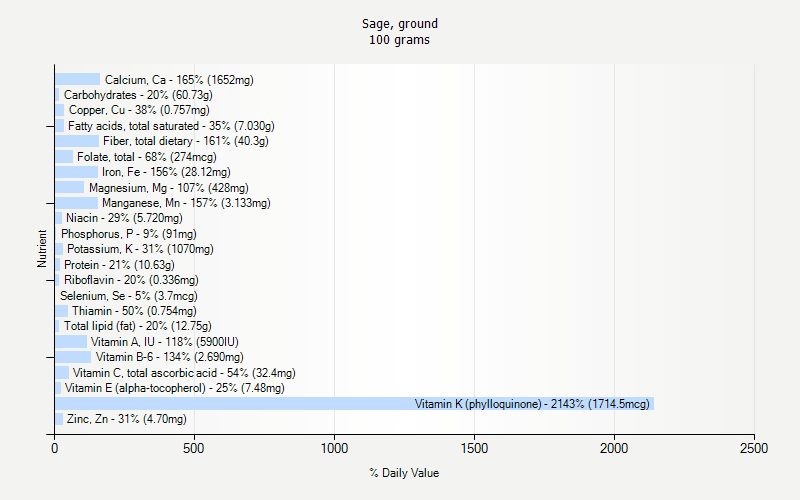Click the x-axis tick label '1000'
The height and width of the screenshot is (500, 800).
click(x=334, y=448)
